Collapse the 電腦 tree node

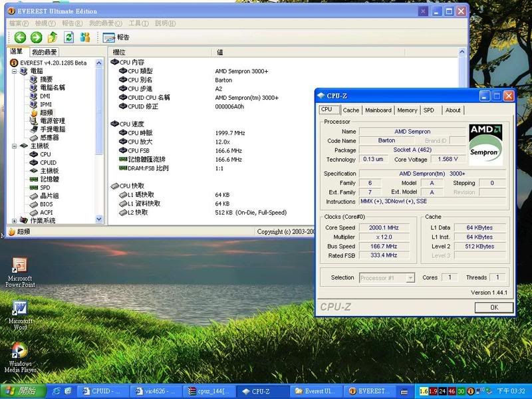pos(15,70)
